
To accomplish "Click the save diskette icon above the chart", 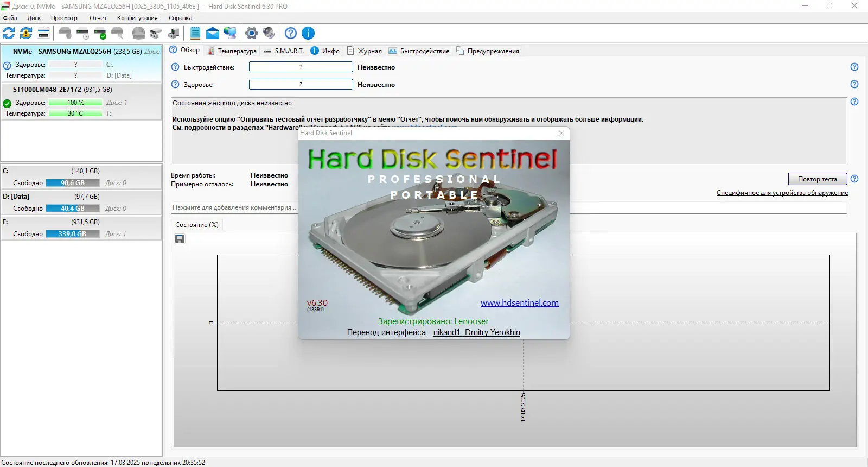I will (x=180, y=239).
